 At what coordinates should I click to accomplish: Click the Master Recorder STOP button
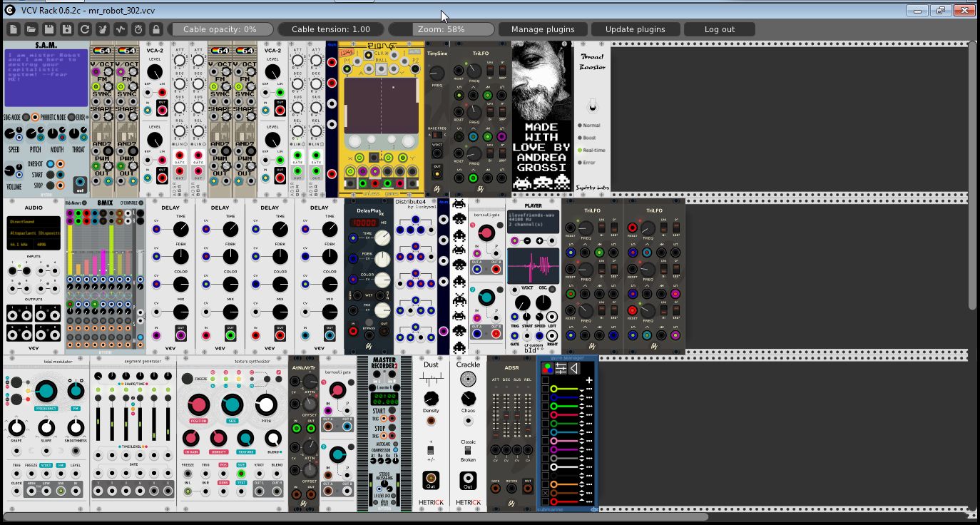[x=392, y=428]
